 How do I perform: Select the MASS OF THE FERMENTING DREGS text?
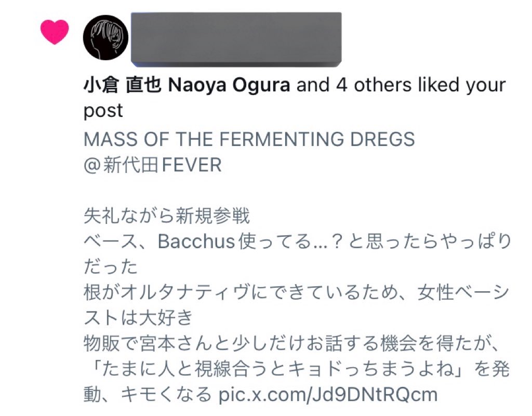250,139
